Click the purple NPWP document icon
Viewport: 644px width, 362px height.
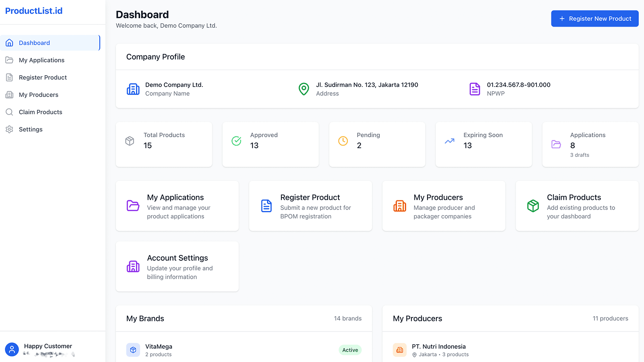[x=475, y=89]
